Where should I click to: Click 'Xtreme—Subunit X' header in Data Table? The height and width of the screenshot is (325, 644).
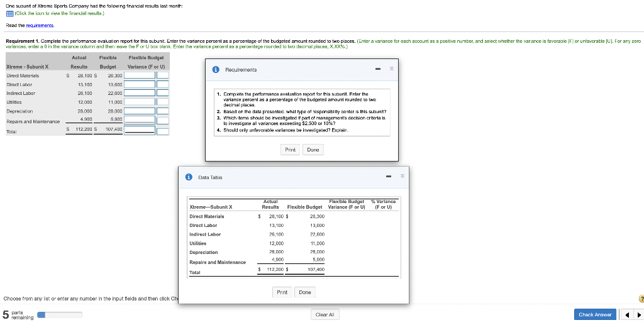pos(211,207)
